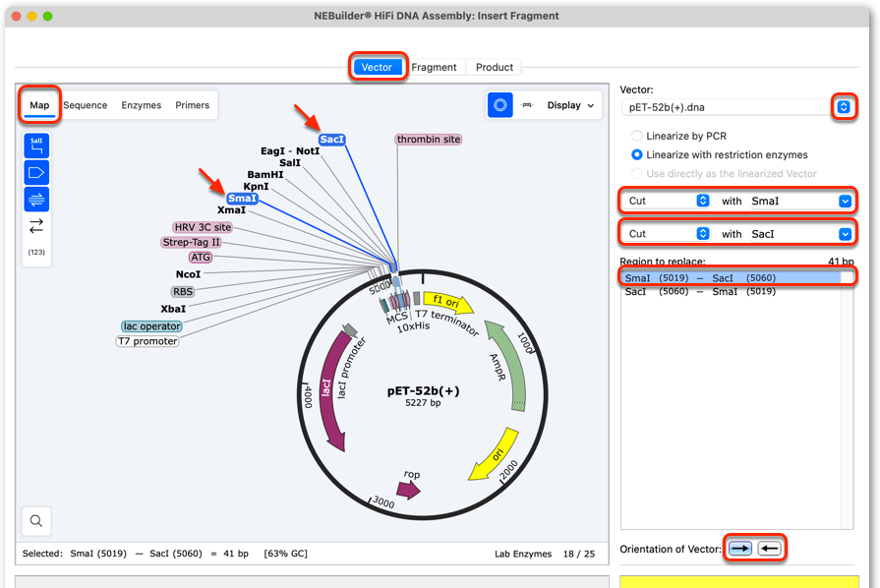The image size is (880, 588).
Task: Click the SacI enzyme label on map
Action: [331, 140]
